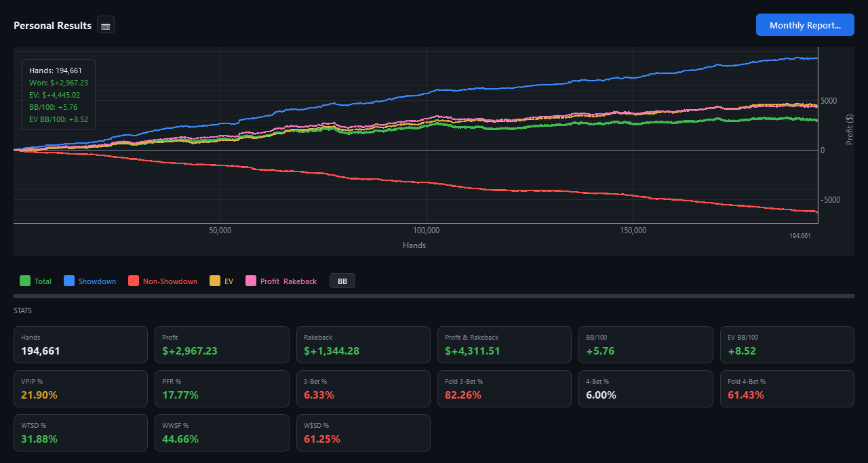
Task: Select the WWSF % stat card
Action: (x=222, y=432)
